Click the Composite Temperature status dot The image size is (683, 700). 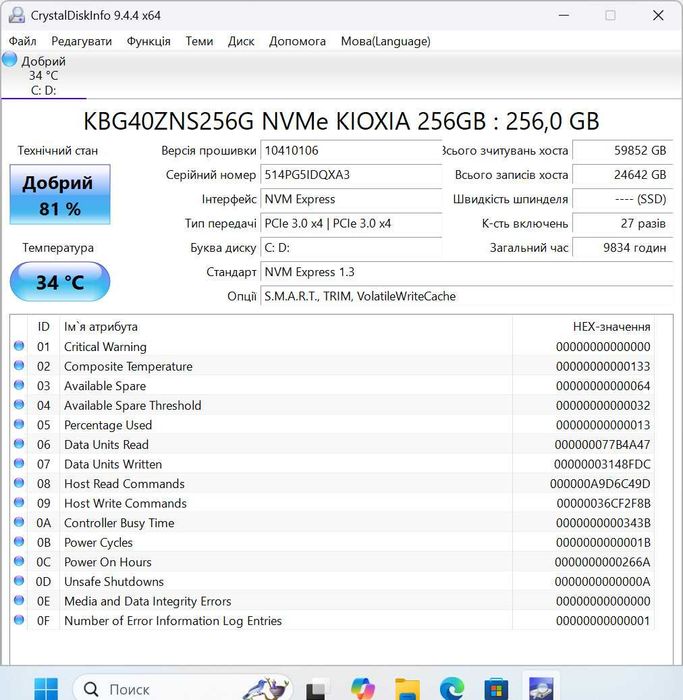click(19, 366)
